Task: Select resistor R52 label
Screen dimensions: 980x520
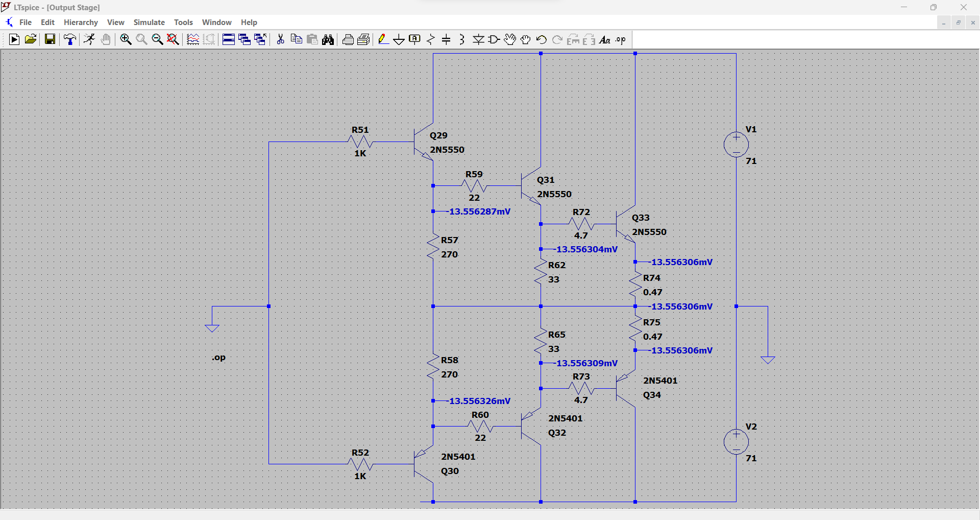Action: pos(360,453)
